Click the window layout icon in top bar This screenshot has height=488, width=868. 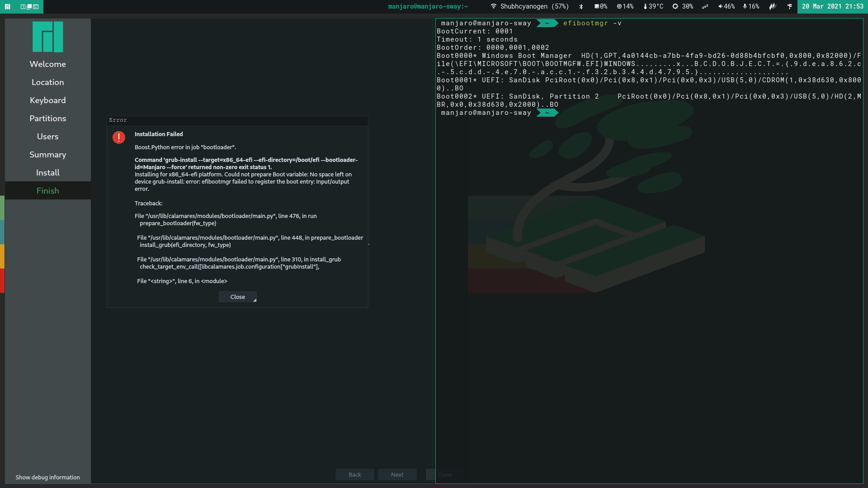[x=29, y=7]
